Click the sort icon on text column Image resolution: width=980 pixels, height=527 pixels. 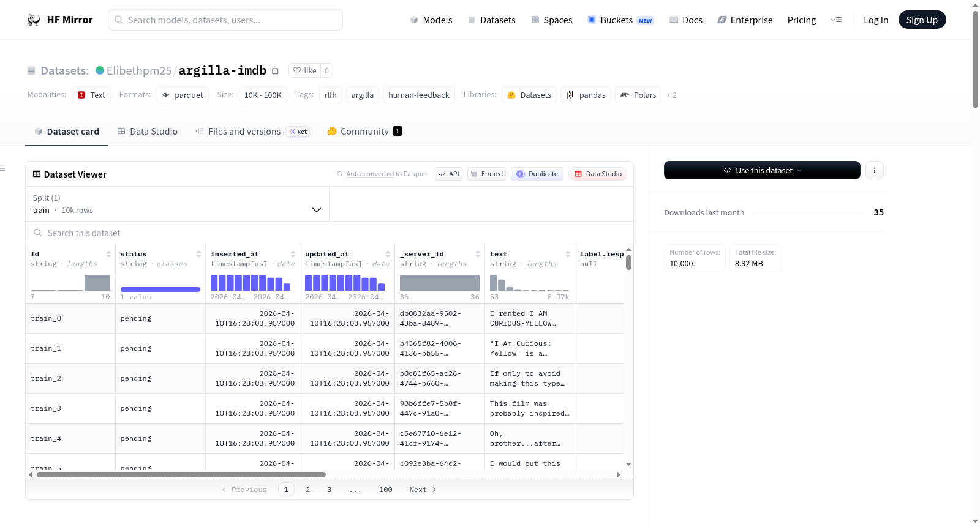[568, 254]
